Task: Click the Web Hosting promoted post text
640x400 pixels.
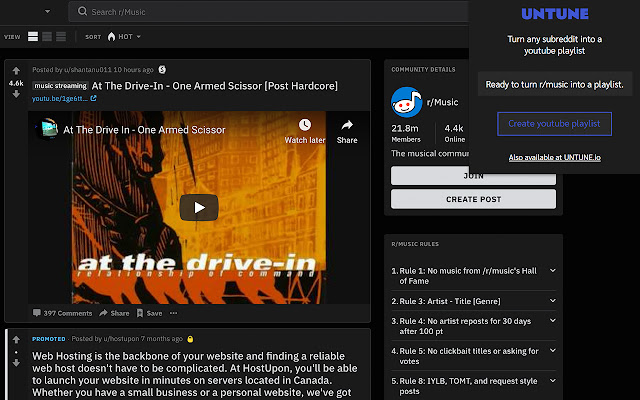Action: [x=195, y=374]
